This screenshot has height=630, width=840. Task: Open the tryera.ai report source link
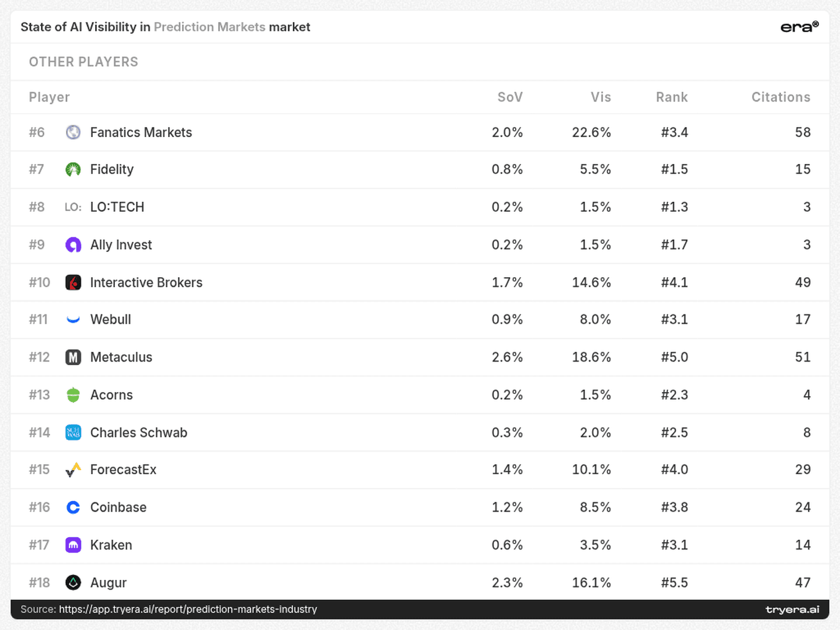pyautogui.click(x=188, y=609)
